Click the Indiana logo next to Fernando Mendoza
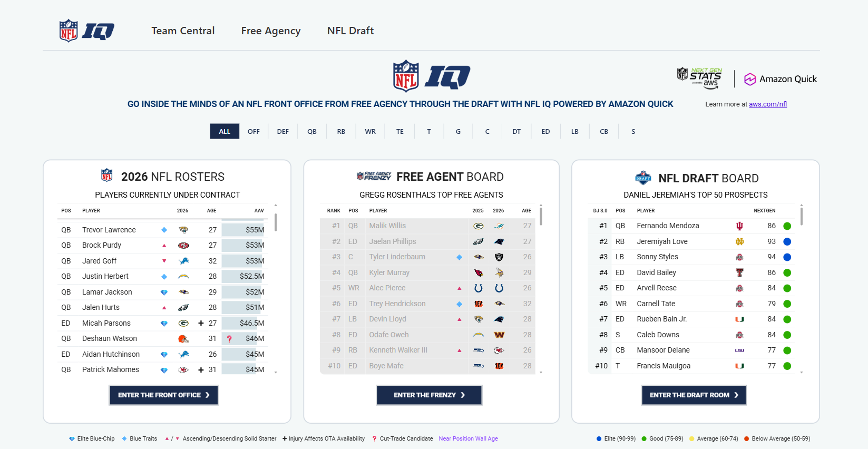 click(x=739, y=226)
